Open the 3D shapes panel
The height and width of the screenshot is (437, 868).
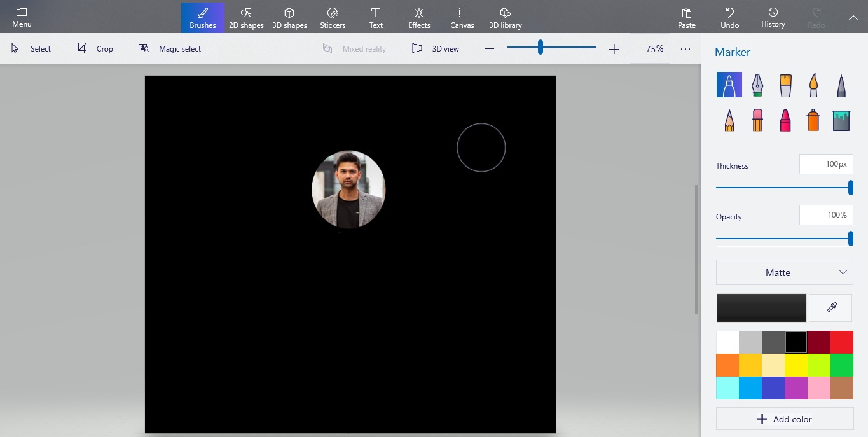[x=289, y=17]
